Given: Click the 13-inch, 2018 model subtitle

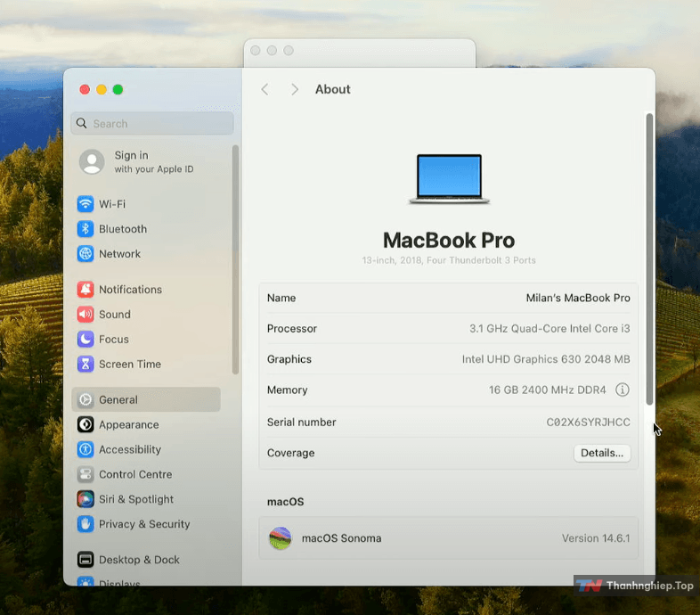Looking at the screenshot, I should 449,260.
